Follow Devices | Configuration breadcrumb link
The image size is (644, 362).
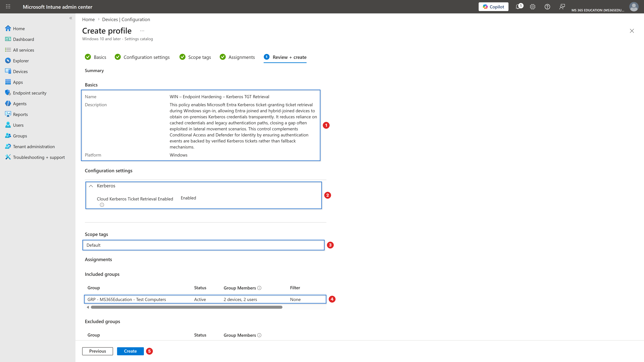[126, 19]
